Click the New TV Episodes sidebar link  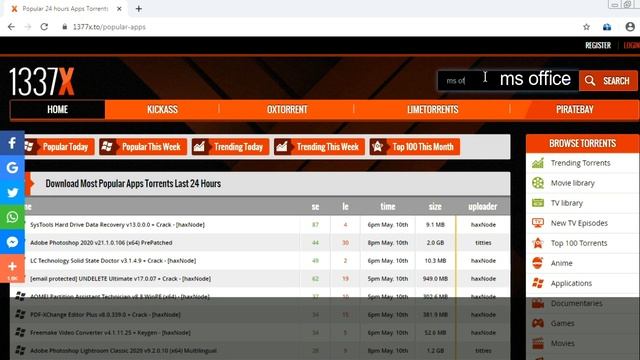(579, 223)
